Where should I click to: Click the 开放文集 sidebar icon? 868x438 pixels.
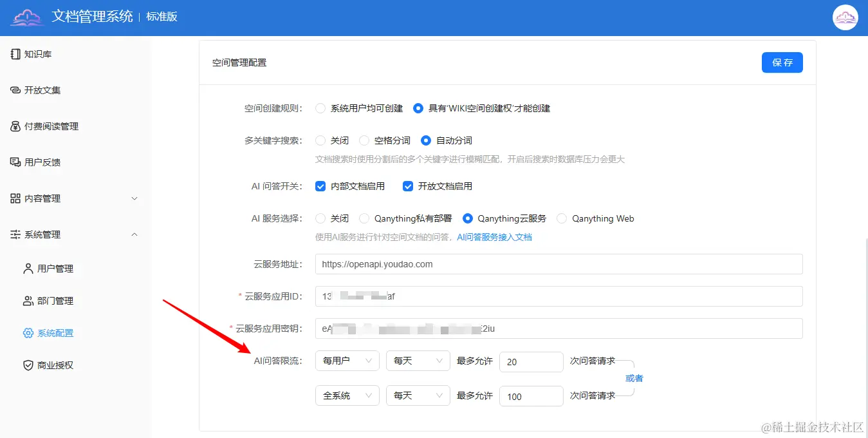click(x=15, y=90)
